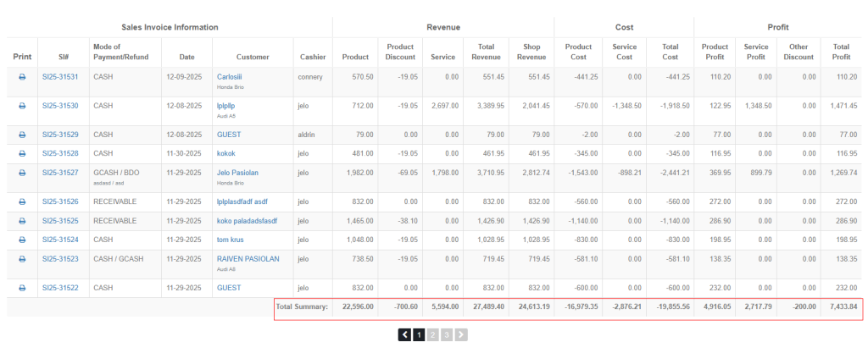This screenshot has width=868, height=353.
Task: Open customer Jelo Pasiolan link
Action: coord(238,172)
